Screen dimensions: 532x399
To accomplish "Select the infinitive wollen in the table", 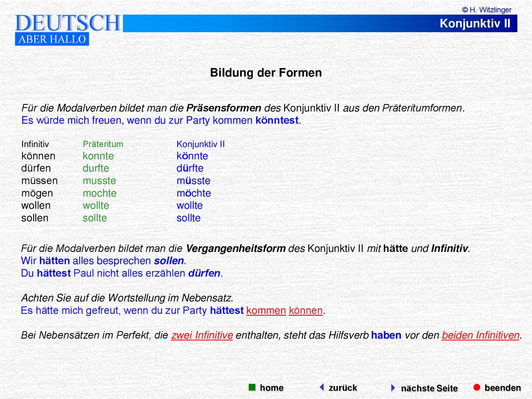I will (x=36, y=206).
